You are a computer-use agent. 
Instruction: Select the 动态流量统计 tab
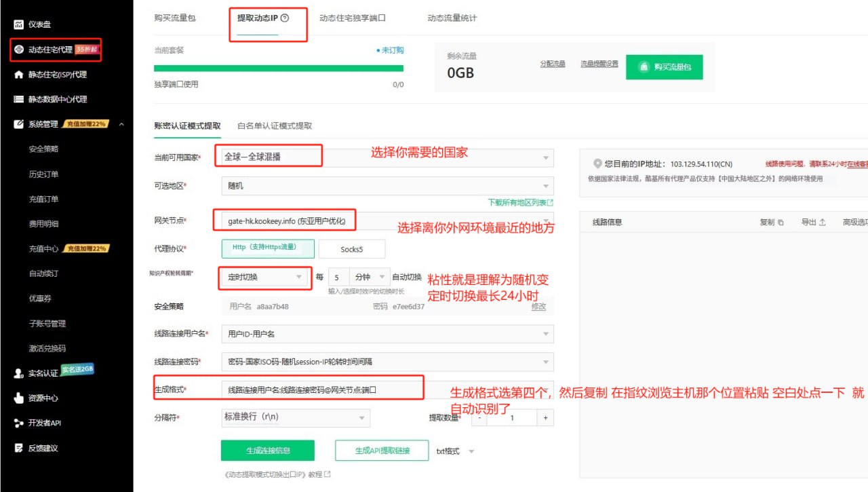[x=452, y=18]
